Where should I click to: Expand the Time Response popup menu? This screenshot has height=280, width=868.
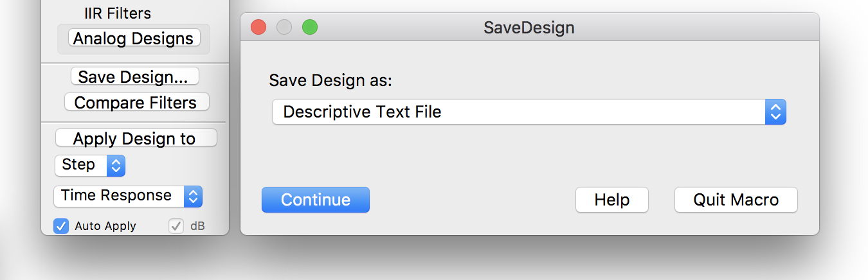[127, 196]
